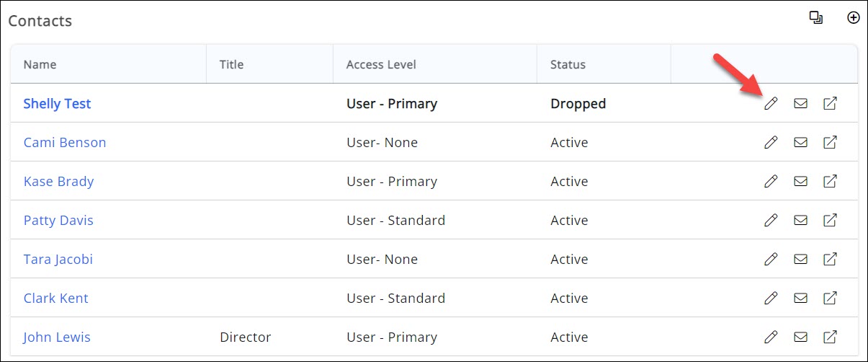Open Kase Brady's record via external link icon
Image resolution: width=868 pixels, height=362 pixels.
830,182
